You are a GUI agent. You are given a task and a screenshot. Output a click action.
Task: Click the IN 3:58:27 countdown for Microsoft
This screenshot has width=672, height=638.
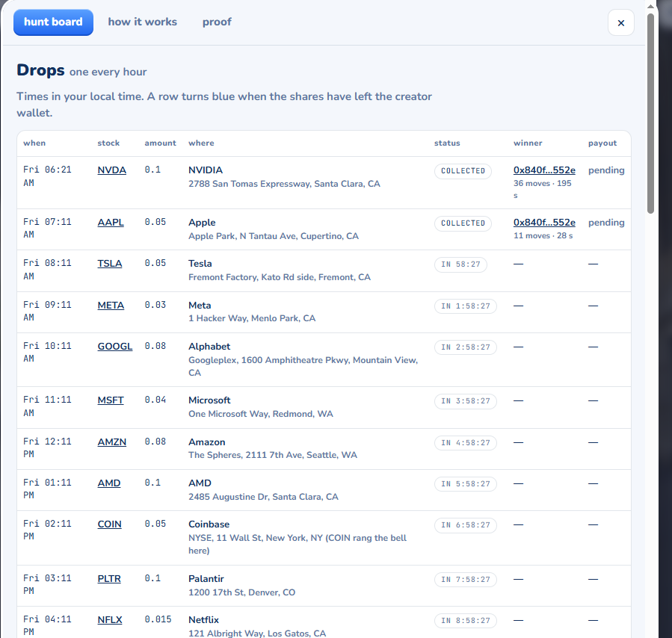click(x=466, y=401)
